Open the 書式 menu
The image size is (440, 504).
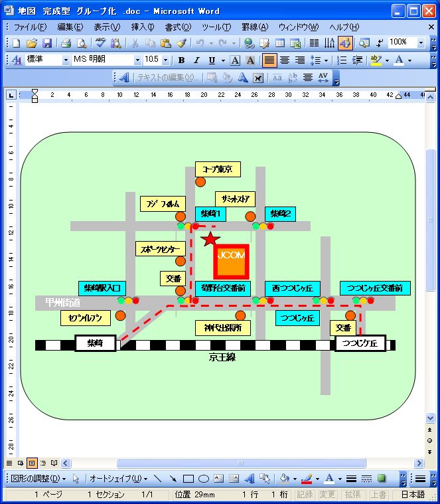pos(178,27)
